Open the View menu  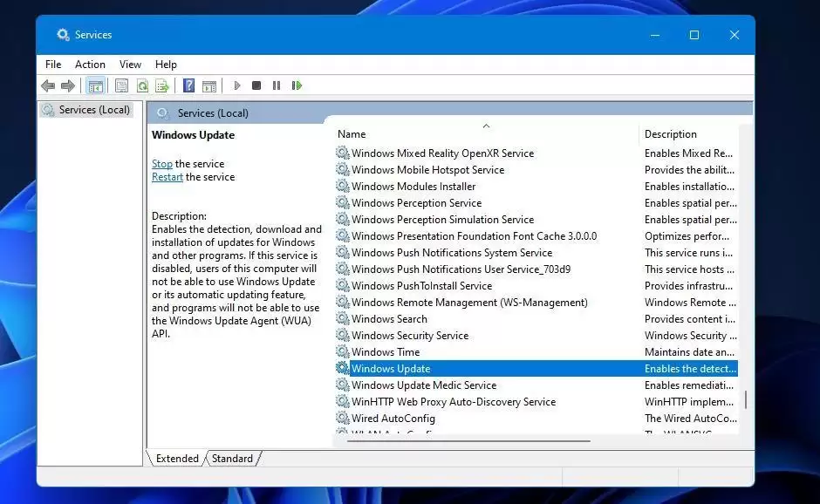click(x=130, y=65)
